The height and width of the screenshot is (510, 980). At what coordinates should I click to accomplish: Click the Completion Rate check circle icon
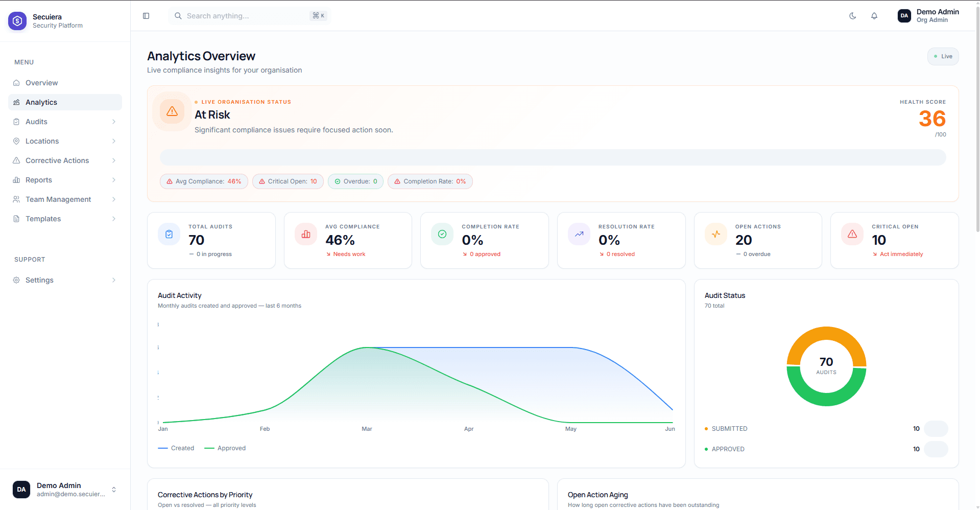pos(442,234)
